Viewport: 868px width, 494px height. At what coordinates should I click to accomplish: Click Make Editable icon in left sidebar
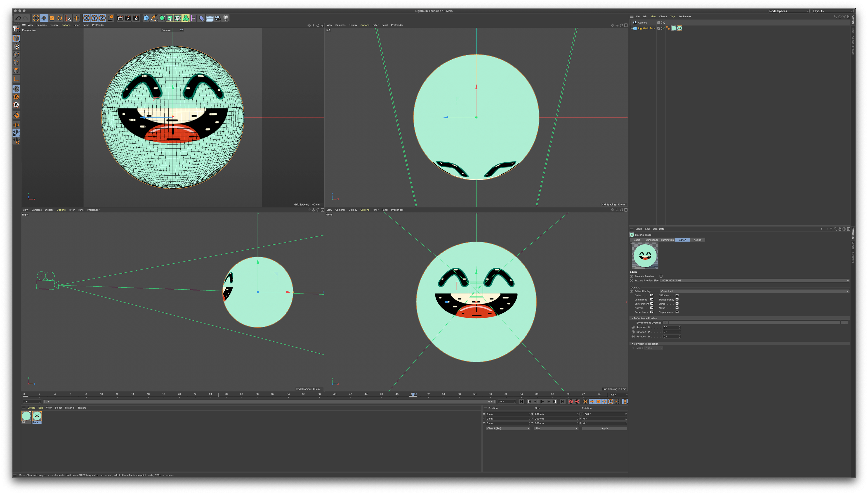(16, 28)
